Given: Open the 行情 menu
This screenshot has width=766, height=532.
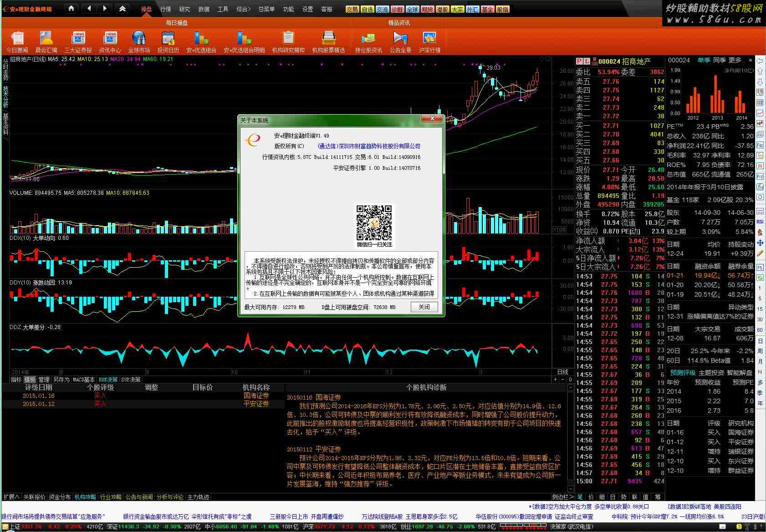Looking at the screenshot, I should pos(166,9).
